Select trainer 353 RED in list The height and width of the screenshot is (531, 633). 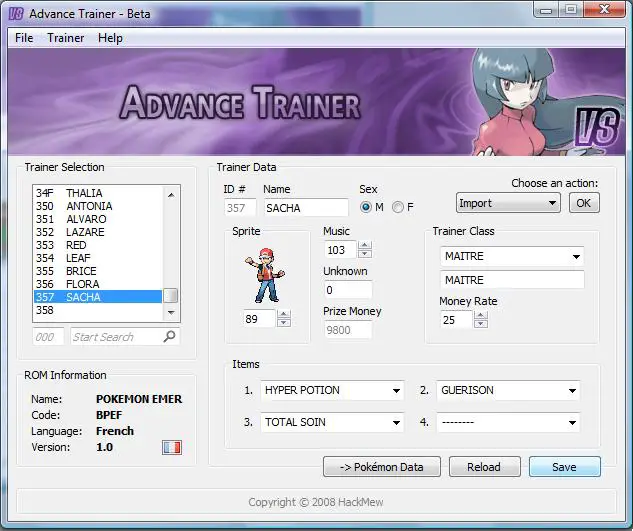point(98,245)
